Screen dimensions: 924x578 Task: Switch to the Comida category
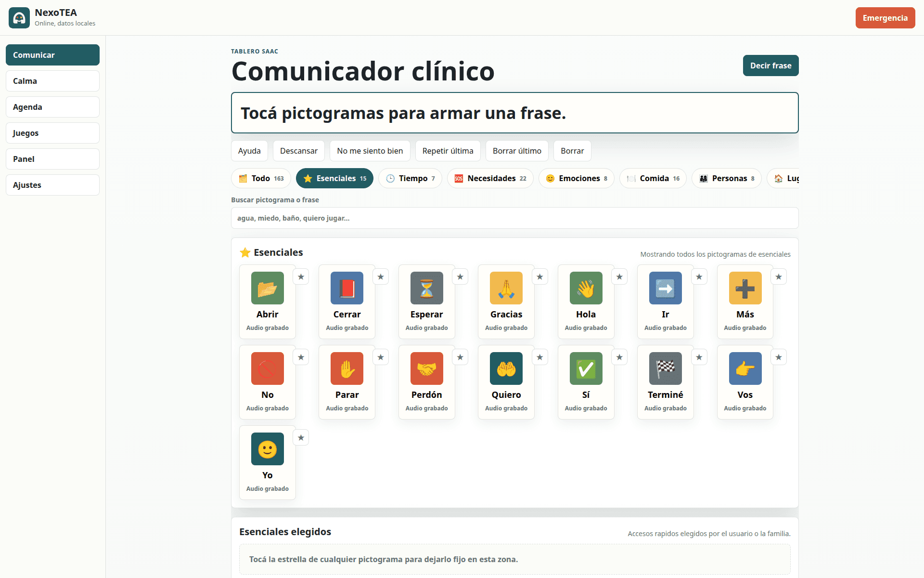pyautogui.click(x=653, y=178)
